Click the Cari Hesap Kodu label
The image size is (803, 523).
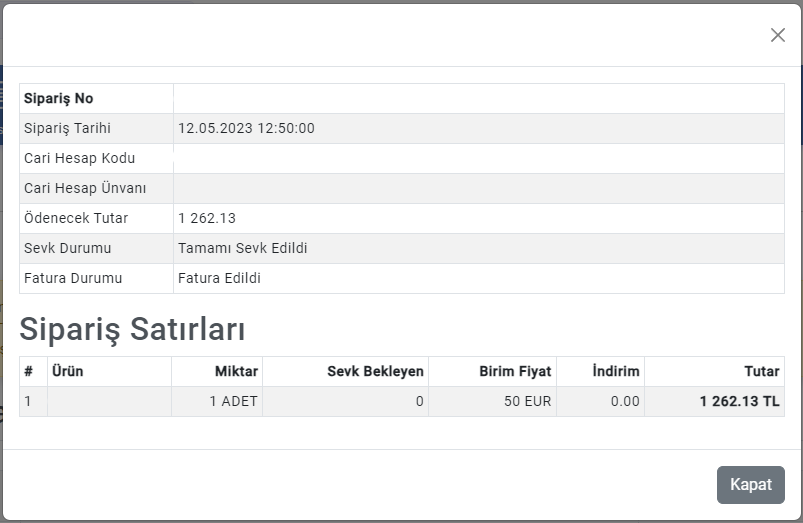click(79, 158)
